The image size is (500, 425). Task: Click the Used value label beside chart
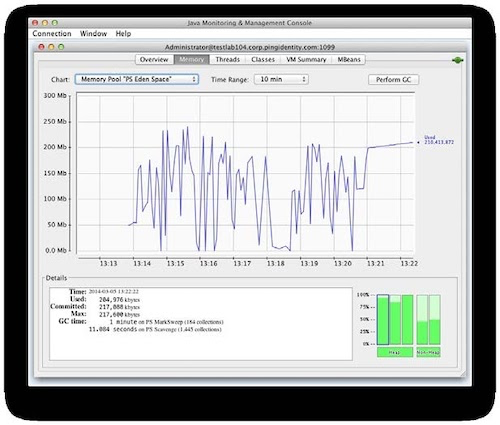[x=439, y=140]
